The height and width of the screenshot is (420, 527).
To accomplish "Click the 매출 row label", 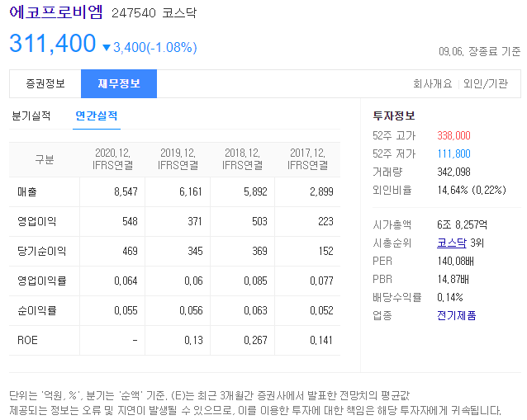I will (27, 191).
